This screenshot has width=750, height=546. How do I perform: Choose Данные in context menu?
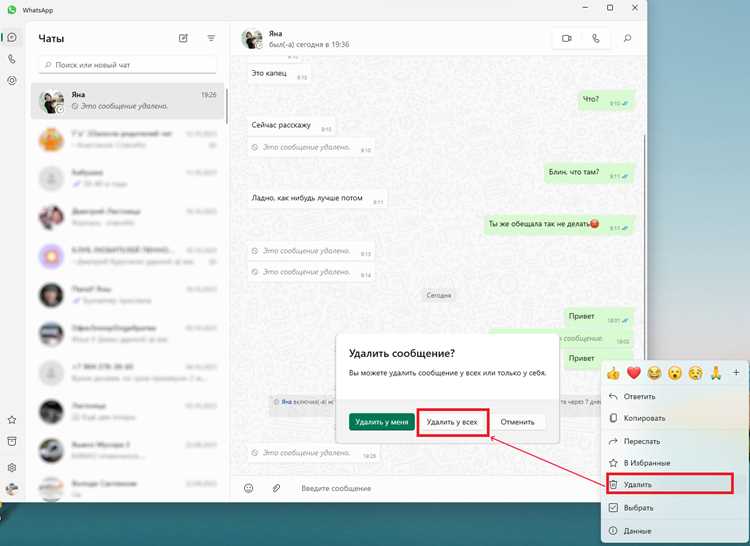coord(674,531)
